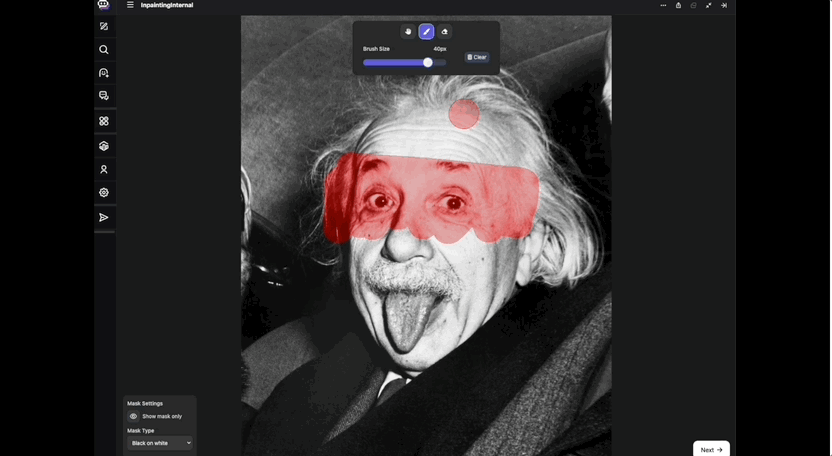This screenshot has height=456, width=832.
Task: Open the settings gear in sidebar
Action: click(x=103, y=193)
